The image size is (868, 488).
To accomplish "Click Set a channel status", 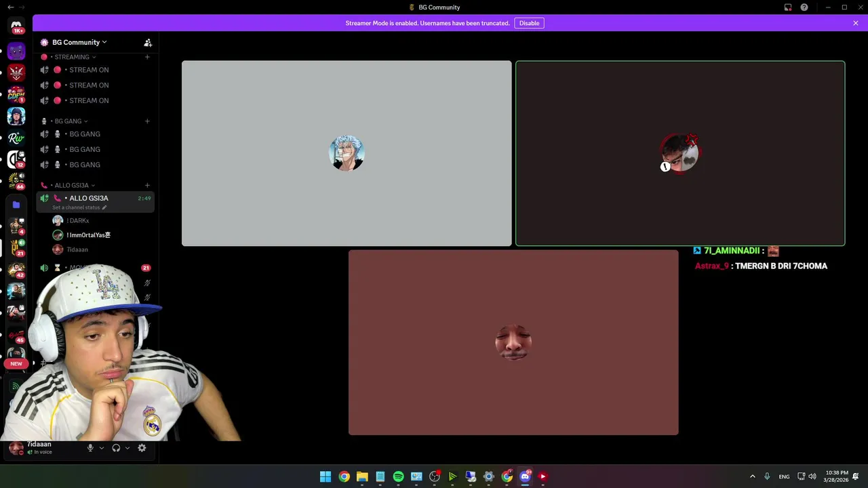I will tap(79, 207).
